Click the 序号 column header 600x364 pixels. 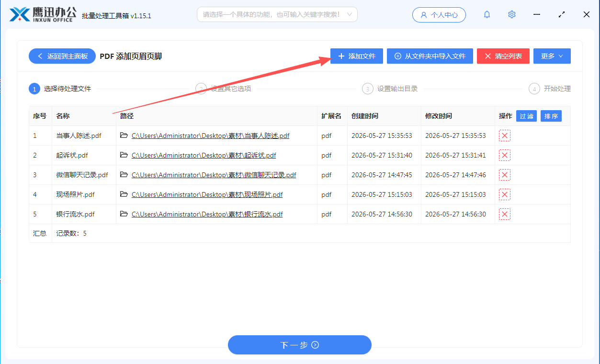[40, 116]
